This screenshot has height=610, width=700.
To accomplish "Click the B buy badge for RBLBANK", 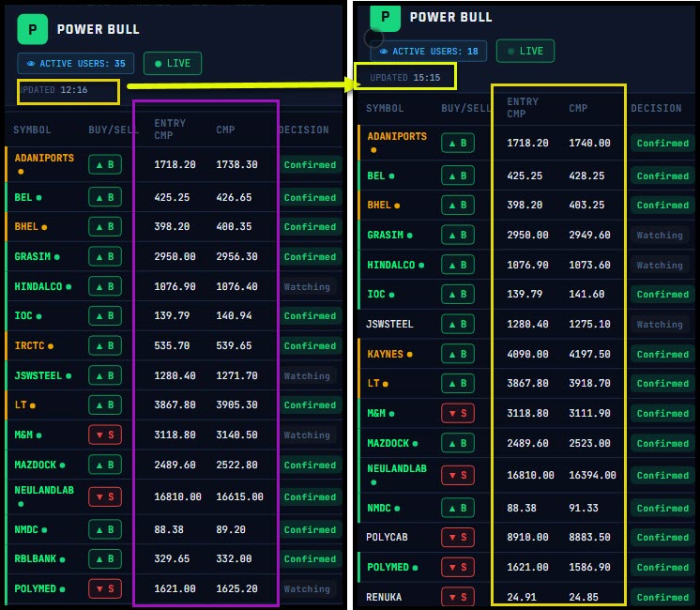I will [105, 558].
